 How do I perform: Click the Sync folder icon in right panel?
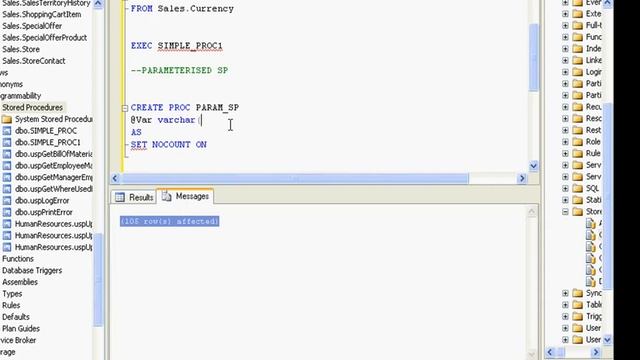pos(578,293)
